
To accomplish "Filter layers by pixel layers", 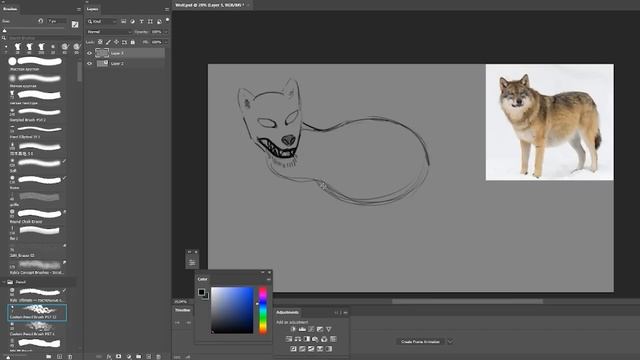I will [123, 21].
